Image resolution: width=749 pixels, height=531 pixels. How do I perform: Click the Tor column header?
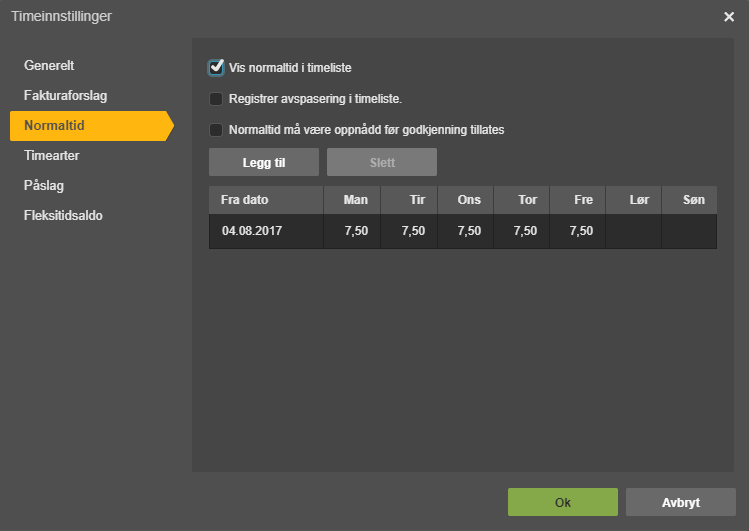tap(522, 200)
